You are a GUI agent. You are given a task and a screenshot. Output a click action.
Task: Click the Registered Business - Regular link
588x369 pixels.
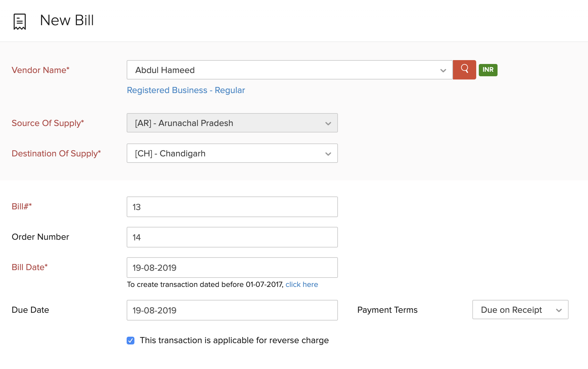pyautogui.click(x=186, y=90)
